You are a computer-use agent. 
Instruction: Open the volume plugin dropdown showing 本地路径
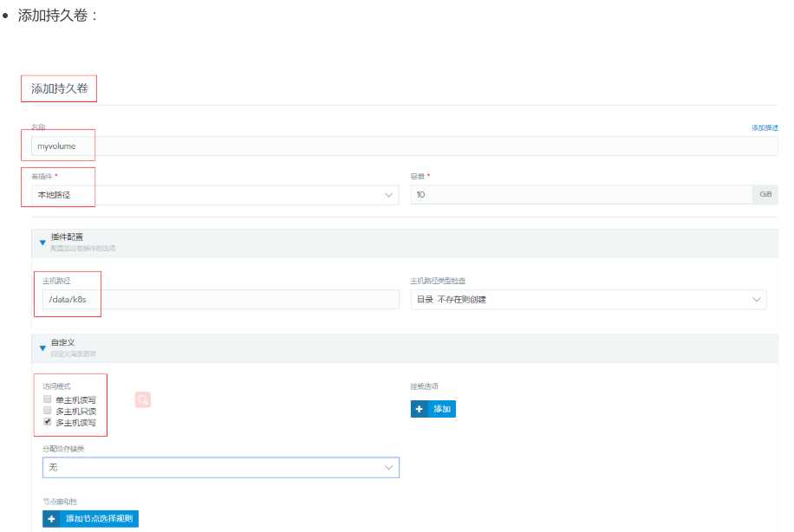coord(215,195)
